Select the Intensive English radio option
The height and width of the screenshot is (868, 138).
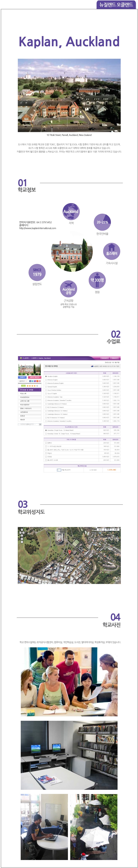46,380
